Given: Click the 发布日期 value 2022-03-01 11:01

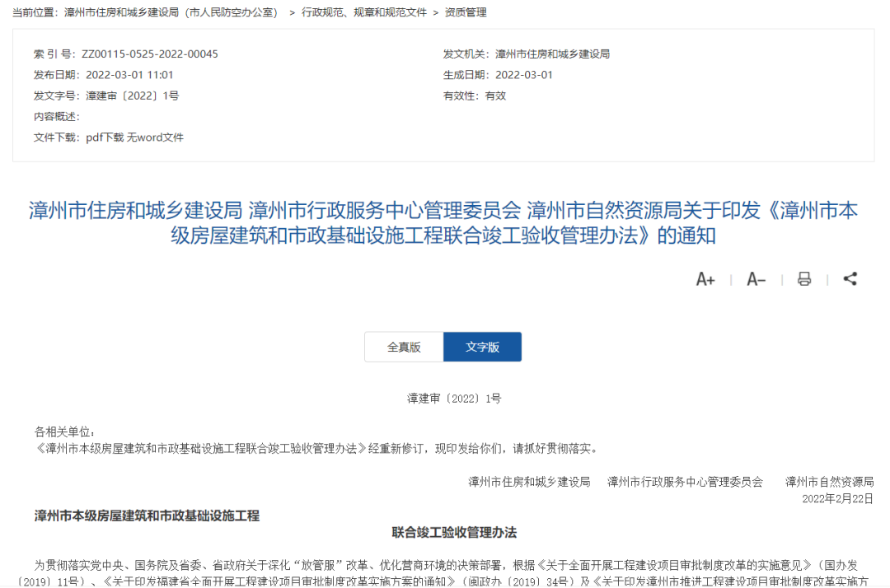Looking at the screenshot, I should click(x=129, y=75).
